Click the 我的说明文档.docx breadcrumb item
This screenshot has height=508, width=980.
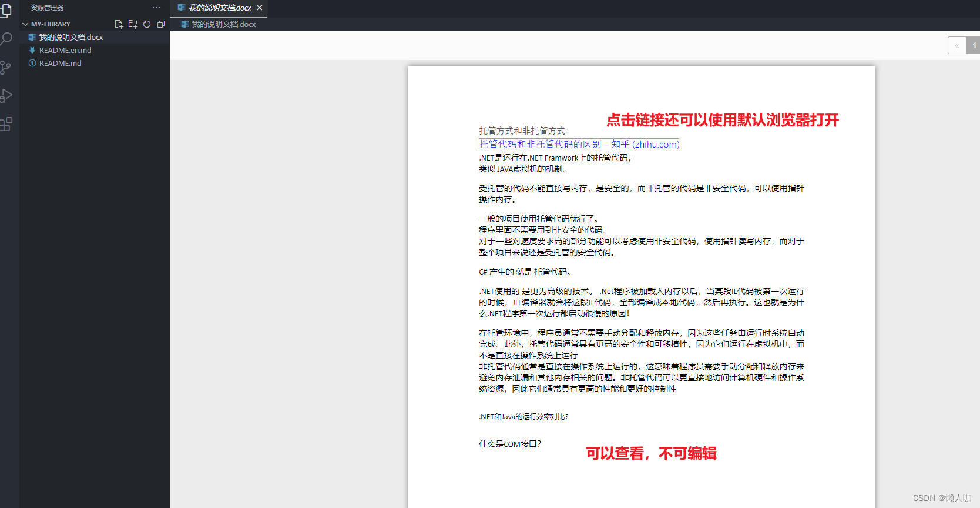pyautogui.click(x=219, y=24)
